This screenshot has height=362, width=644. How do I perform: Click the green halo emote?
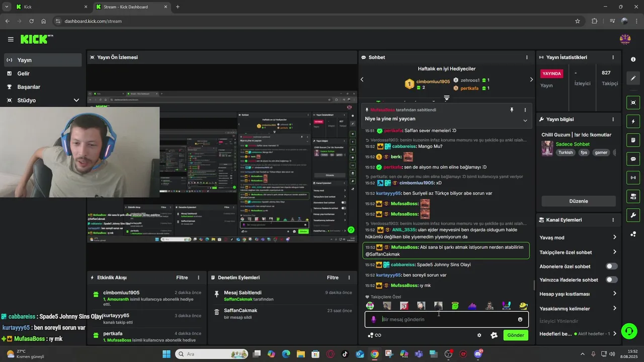455,306
